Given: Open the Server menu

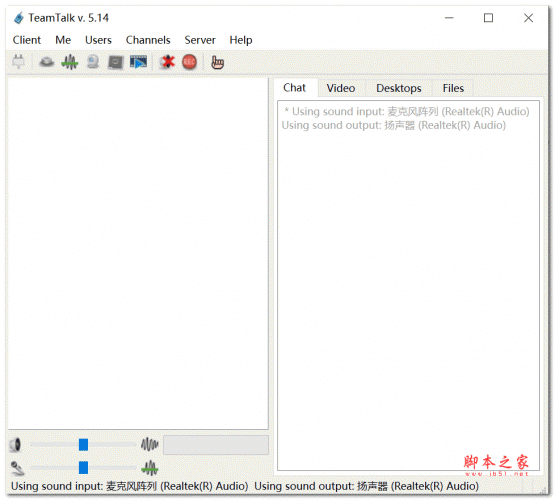Looking at the screenshot, I should pos(200,40).
